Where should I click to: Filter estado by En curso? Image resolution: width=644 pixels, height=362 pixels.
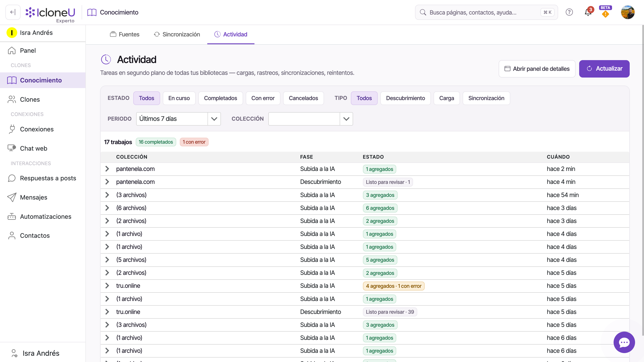(x=179, y=98)
